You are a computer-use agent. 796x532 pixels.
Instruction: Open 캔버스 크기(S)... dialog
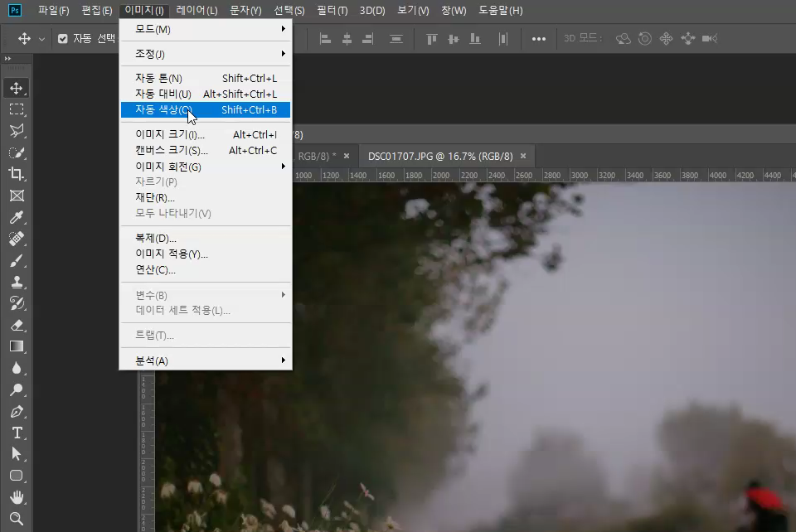point(206,150)
